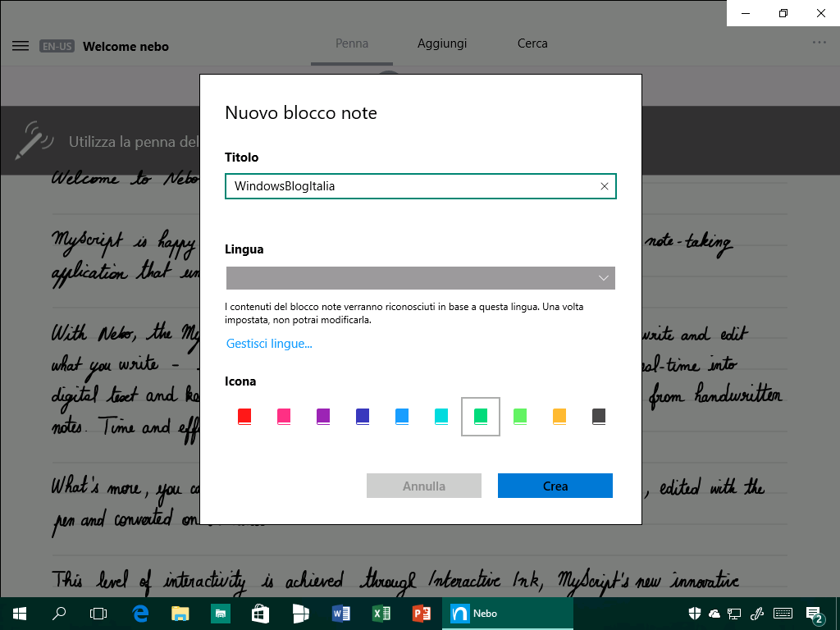
Task: Pick the orange notebook icon
Action: point(559,416)
